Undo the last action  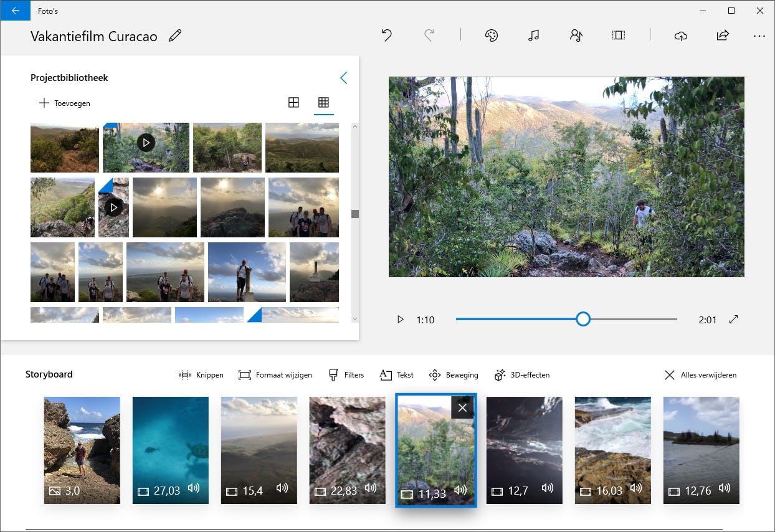click(x=387, y=36)
